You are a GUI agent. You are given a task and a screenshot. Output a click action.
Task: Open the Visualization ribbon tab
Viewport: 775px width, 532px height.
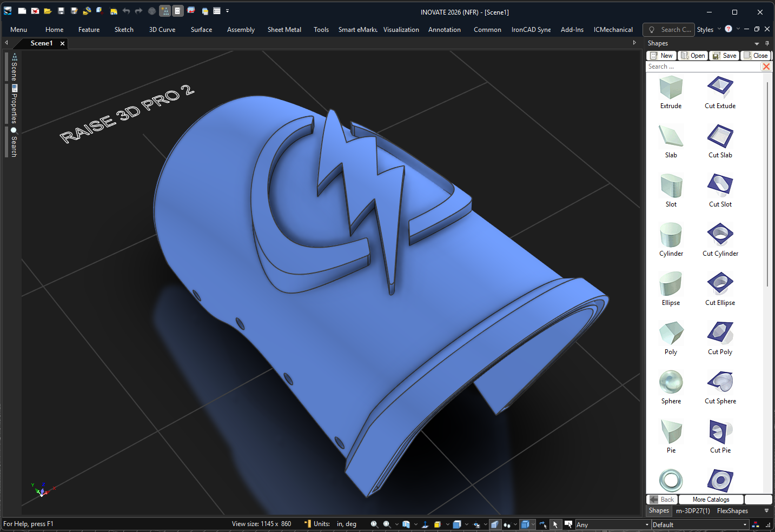pyautogui.click(x=401, y=30)
